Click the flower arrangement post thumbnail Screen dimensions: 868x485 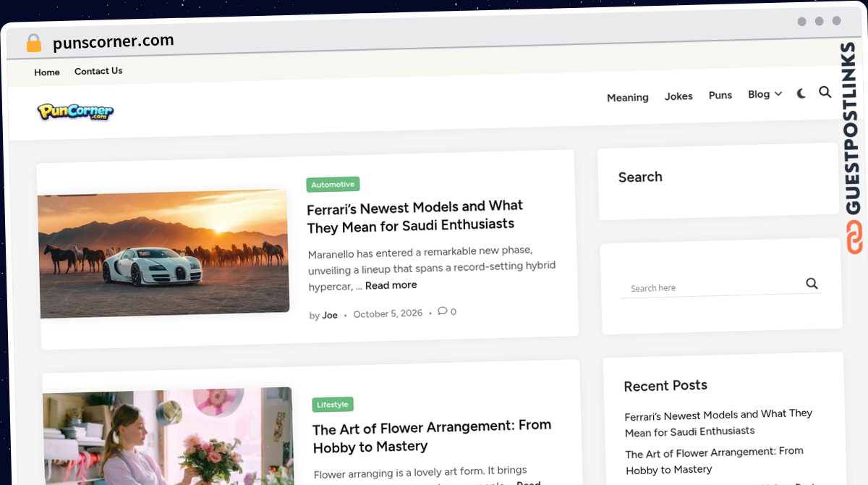pyautogui.click(x=169, y=436)
